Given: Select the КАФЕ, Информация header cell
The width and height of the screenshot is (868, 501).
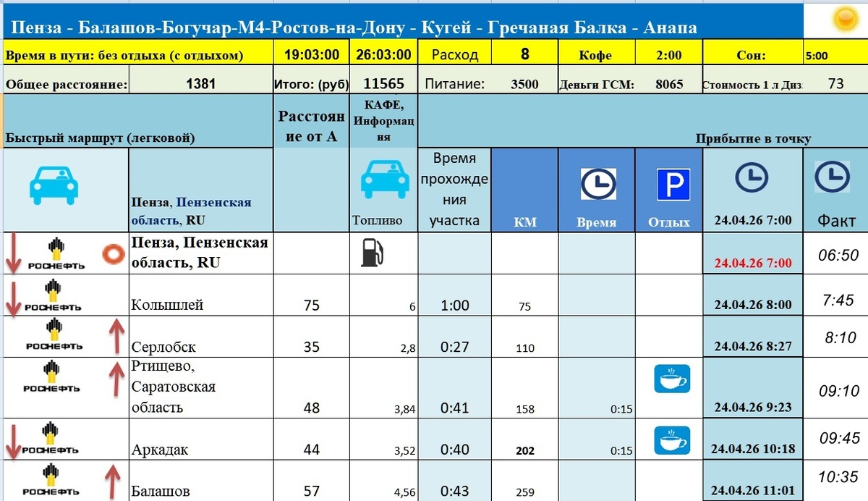Looking at the screenshot, I should click(x=384, y=122).
